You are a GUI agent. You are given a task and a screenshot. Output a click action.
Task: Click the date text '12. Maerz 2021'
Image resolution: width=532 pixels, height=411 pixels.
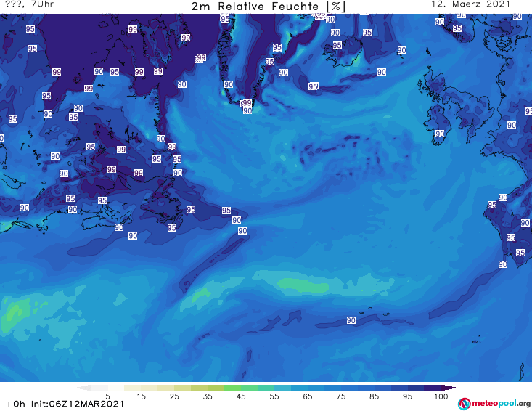pos(470,4)
